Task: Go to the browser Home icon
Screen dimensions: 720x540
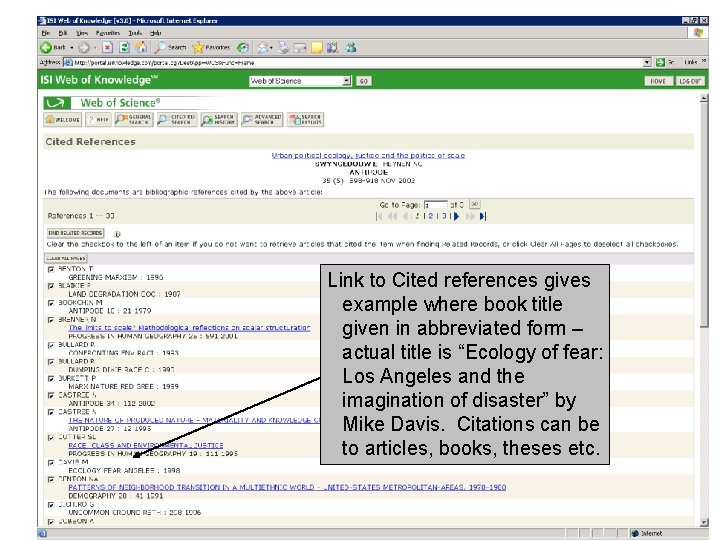Action: click(141, 47)
